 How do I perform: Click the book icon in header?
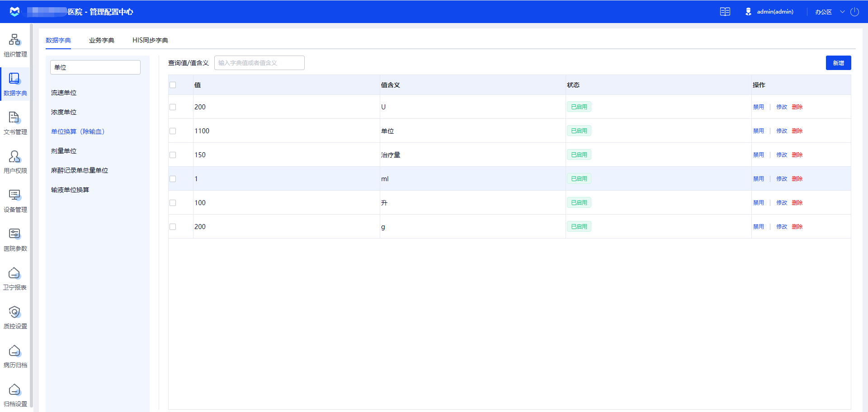click(x=725, y=12)
